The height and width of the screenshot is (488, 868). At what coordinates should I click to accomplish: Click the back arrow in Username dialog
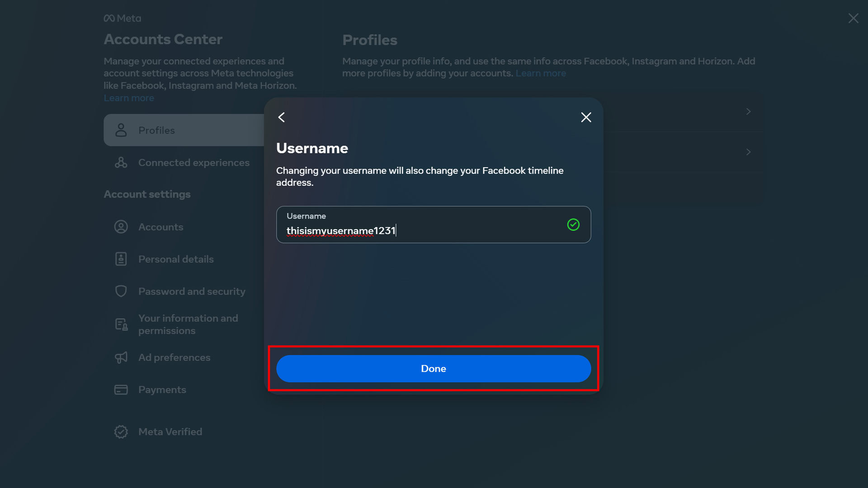pos(281,117)
